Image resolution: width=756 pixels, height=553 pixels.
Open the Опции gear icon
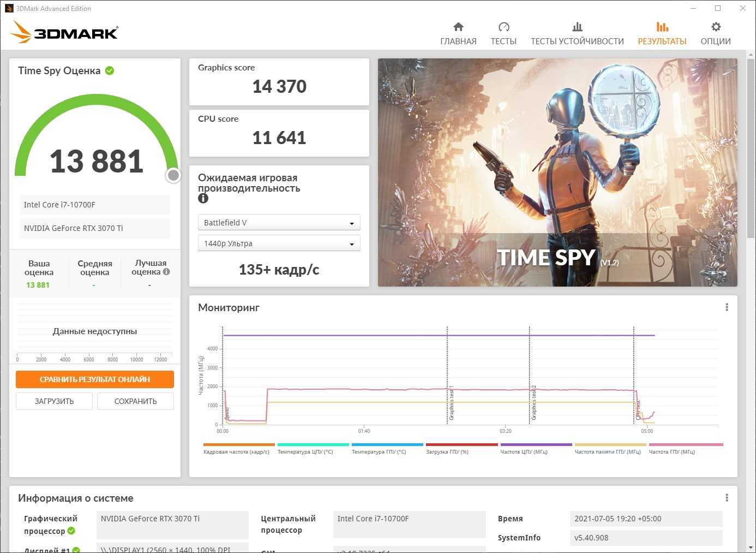click(x=716, y=27)
